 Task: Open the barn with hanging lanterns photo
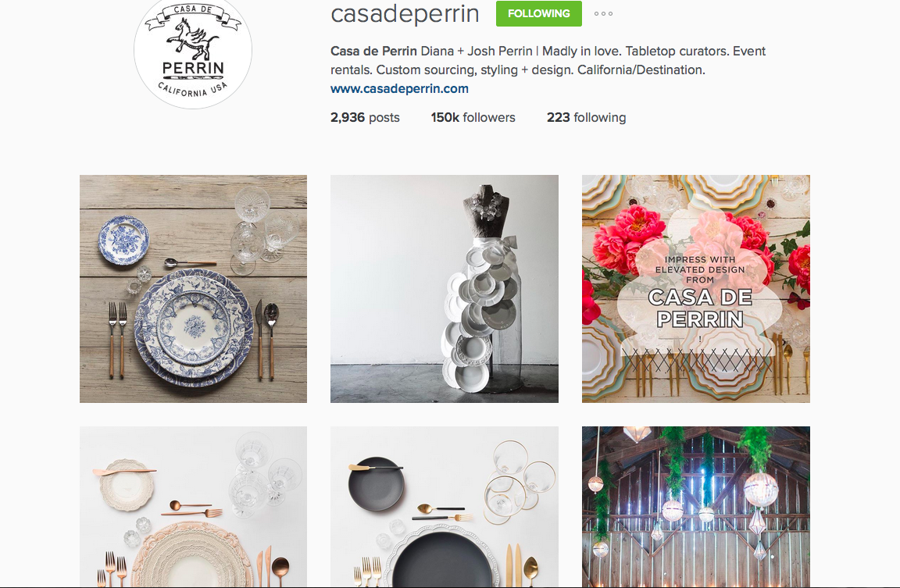click(695, 507)
